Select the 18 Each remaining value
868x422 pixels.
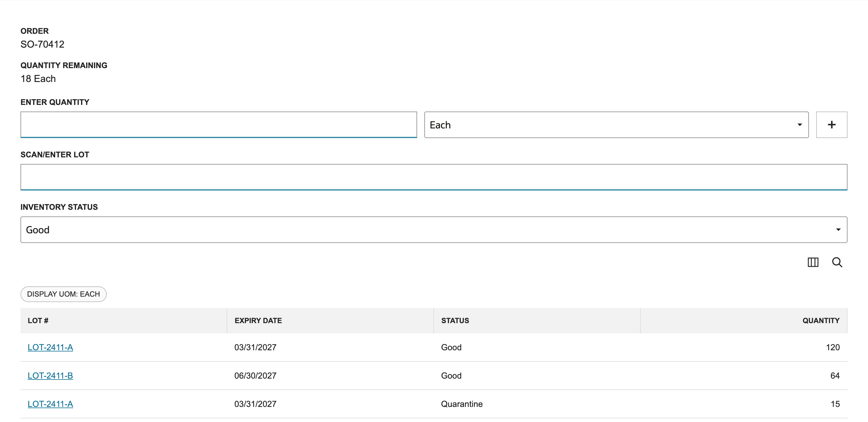(38, 79)
